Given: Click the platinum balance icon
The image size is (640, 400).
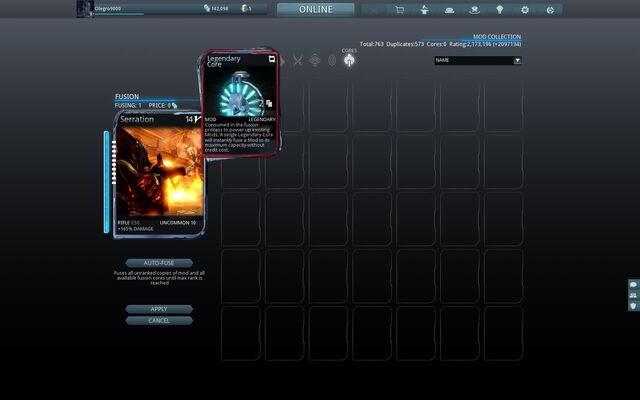Looking at the screenshot, I should pos(244,8).
